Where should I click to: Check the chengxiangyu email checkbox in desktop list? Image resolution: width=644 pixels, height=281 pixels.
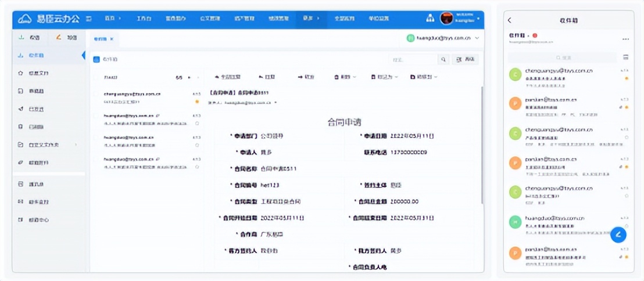[x=96, y=94]
